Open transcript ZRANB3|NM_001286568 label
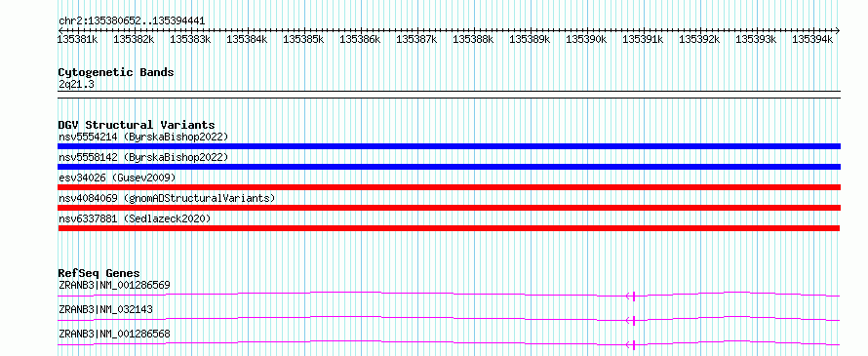 pyautogui.click(x=114, y=335)
